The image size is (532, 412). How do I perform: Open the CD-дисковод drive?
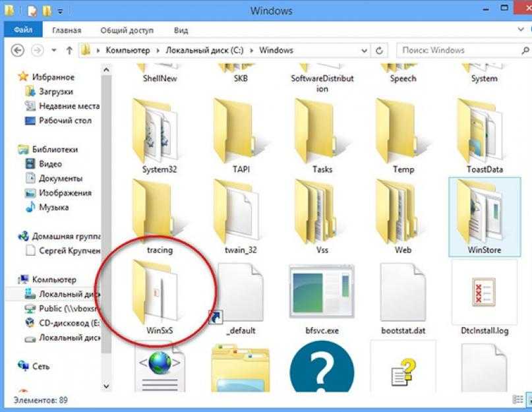click(x=69, y=323)
